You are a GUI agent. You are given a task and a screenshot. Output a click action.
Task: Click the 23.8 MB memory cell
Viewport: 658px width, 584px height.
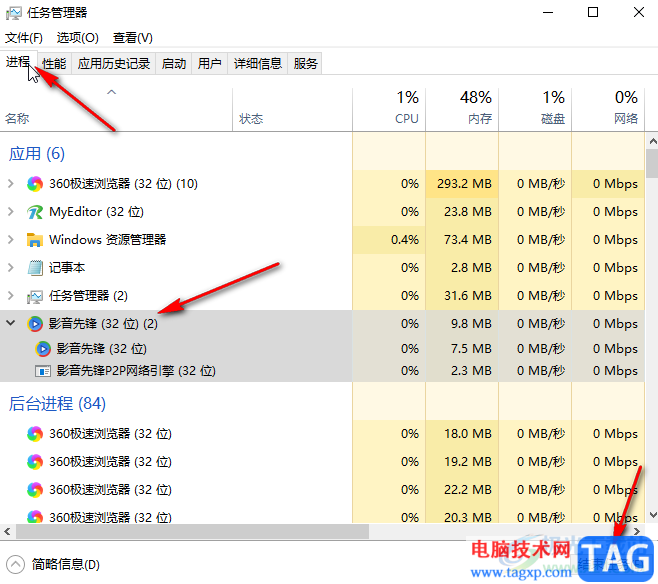pyautogui.click(x=462, y=212)
